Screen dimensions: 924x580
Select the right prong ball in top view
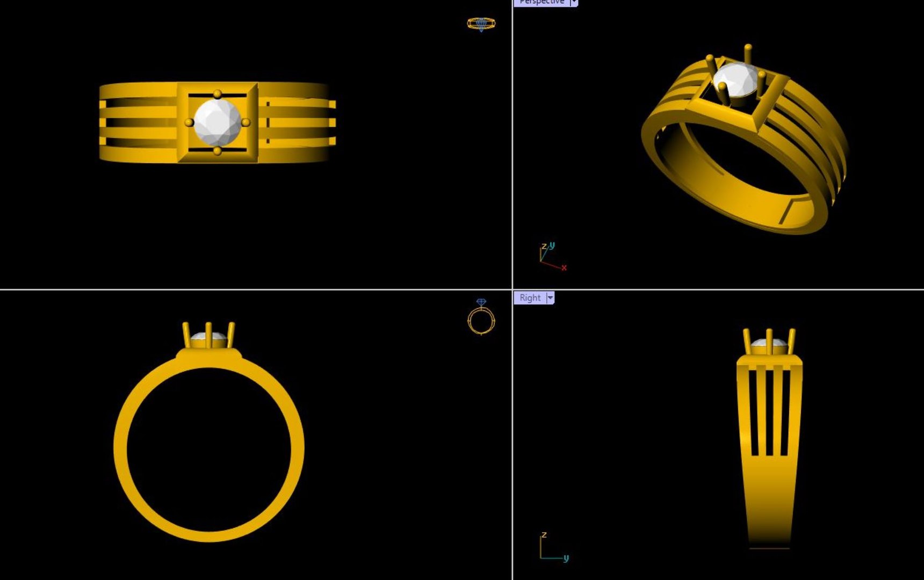pos(246,122)
